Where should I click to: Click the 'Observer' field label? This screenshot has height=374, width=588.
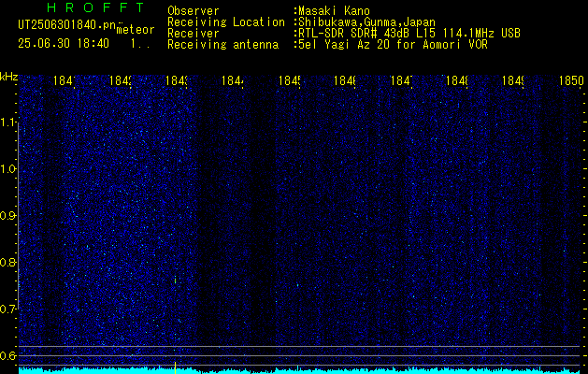(x=194, y=11)
